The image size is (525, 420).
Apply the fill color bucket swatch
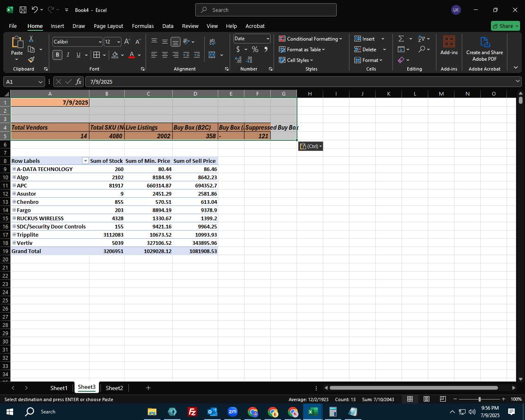click(115, 55)
